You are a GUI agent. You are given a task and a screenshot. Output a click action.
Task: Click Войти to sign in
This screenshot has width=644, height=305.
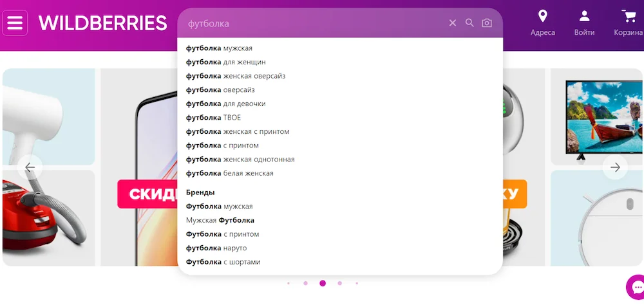584,23
